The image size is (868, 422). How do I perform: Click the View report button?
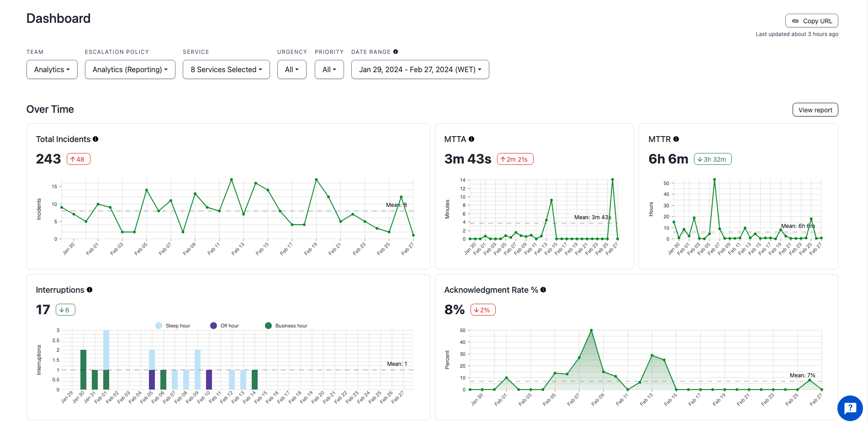click(815, 110)
